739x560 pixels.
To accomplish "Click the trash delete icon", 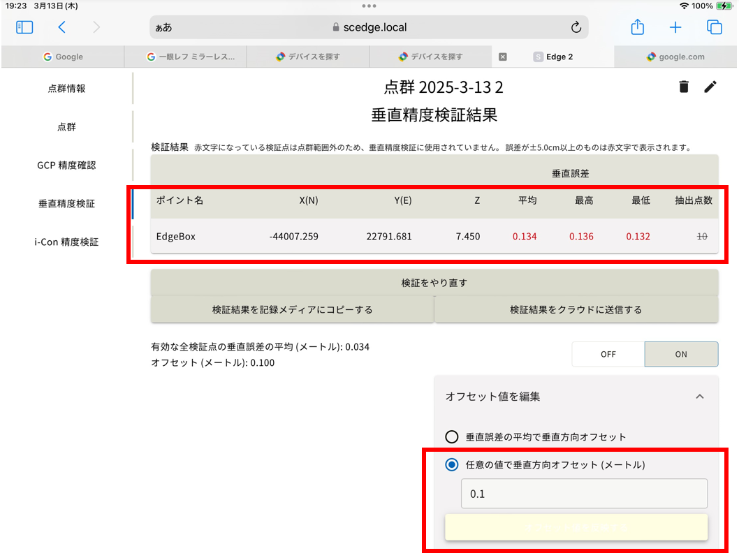I will point(684,87).
